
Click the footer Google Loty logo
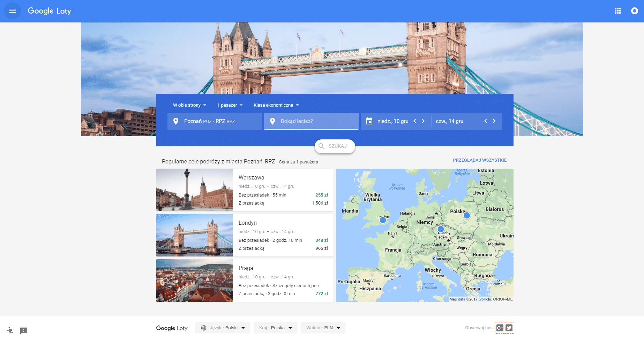coord(172,328)
